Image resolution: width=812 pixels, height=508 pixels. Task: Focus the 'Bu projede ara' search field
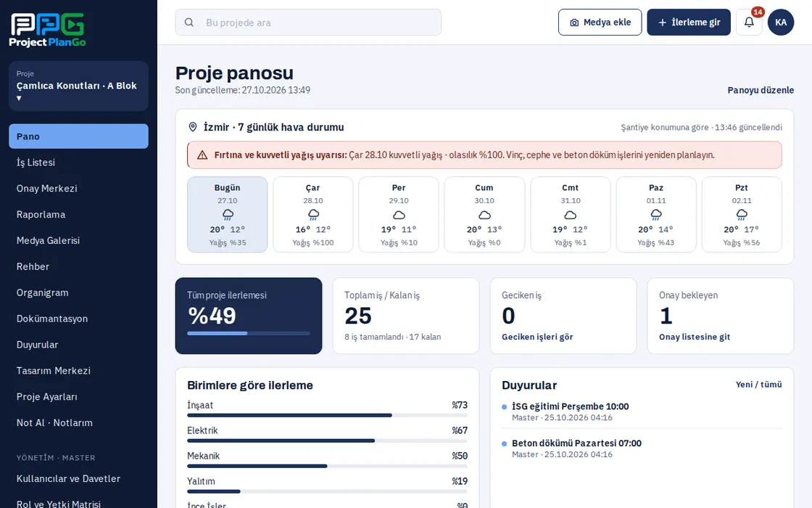(308, 22)
